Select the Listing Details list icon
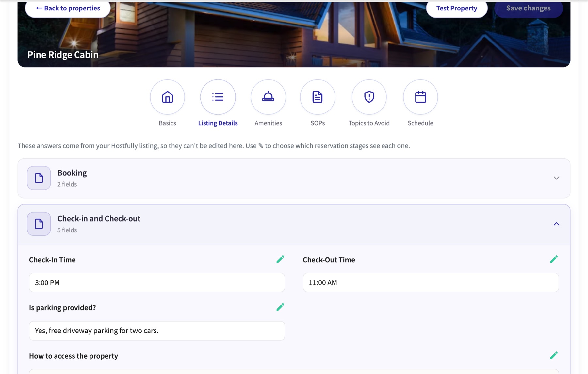 (x=218, y=97)
